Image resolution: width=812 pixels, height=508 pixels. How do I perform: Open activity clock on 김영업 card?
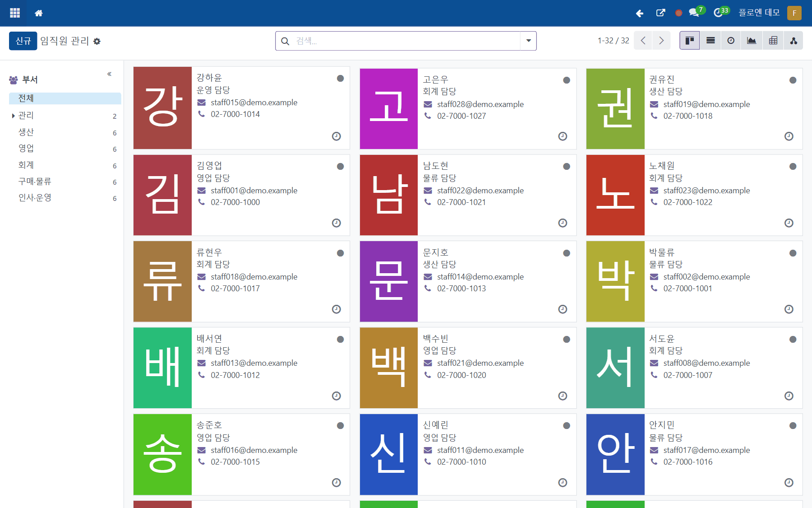(337, 223)
